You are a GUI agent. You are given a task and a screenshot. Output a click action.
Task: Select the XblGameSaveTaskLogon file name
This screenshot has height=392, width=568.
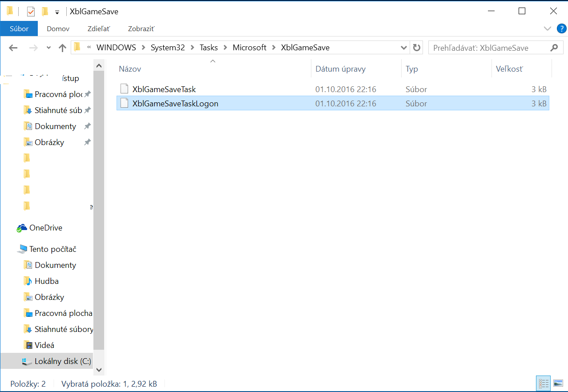click(x=175, y=104)
